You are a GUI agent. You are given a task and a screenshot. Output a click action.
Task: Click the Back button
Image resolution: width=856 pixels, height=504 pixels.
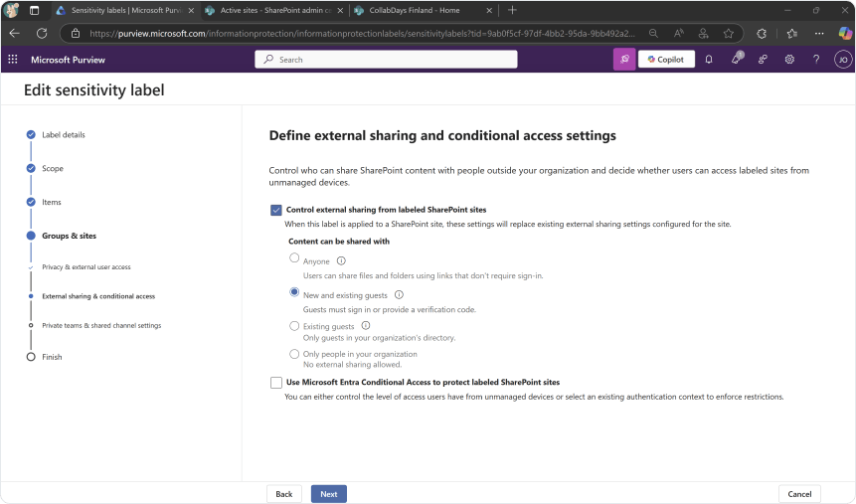284,494
